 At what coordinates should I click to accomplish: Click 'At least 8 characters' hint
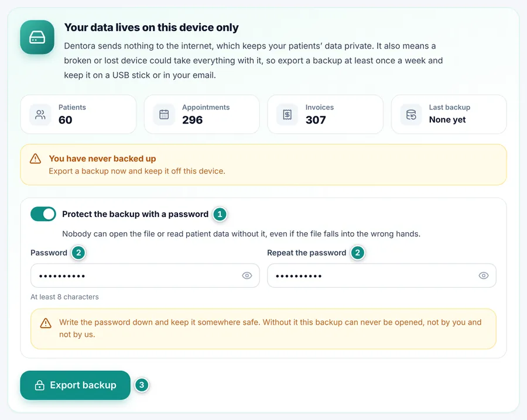pyautogui.click(x=64, y=297)
